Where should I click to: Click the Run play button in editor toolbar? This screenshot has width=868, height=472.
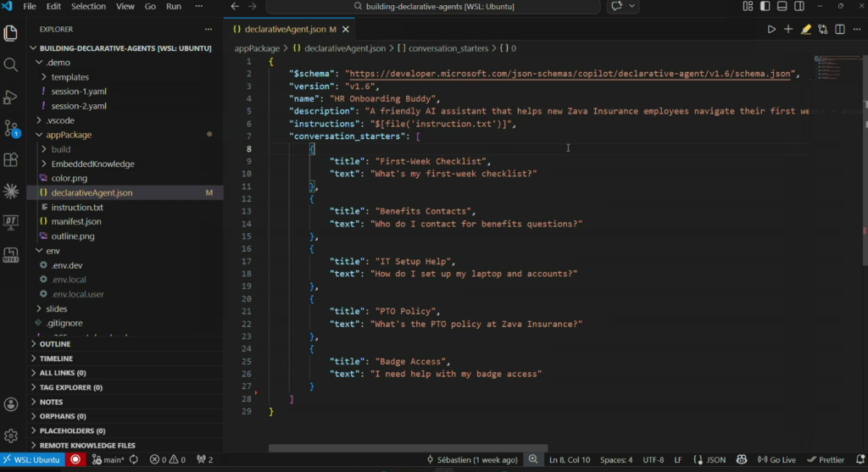tap(771, 29)
